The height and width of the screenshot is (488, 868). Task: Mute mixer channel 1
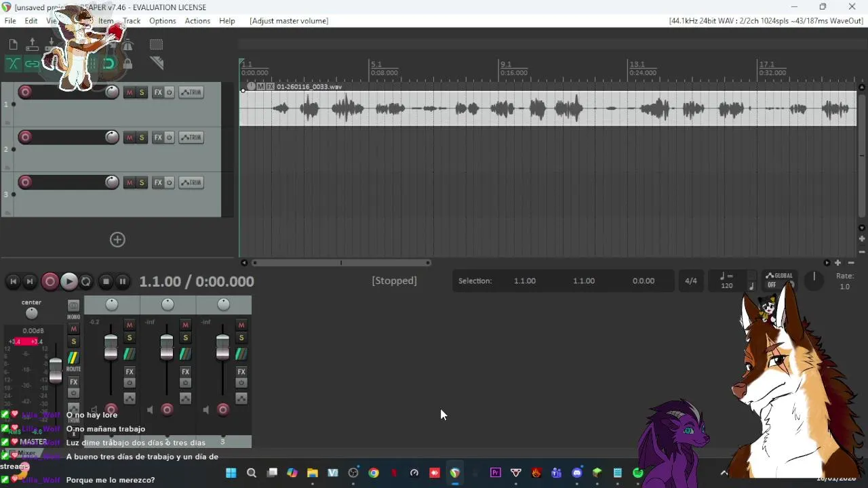[130, 325]
